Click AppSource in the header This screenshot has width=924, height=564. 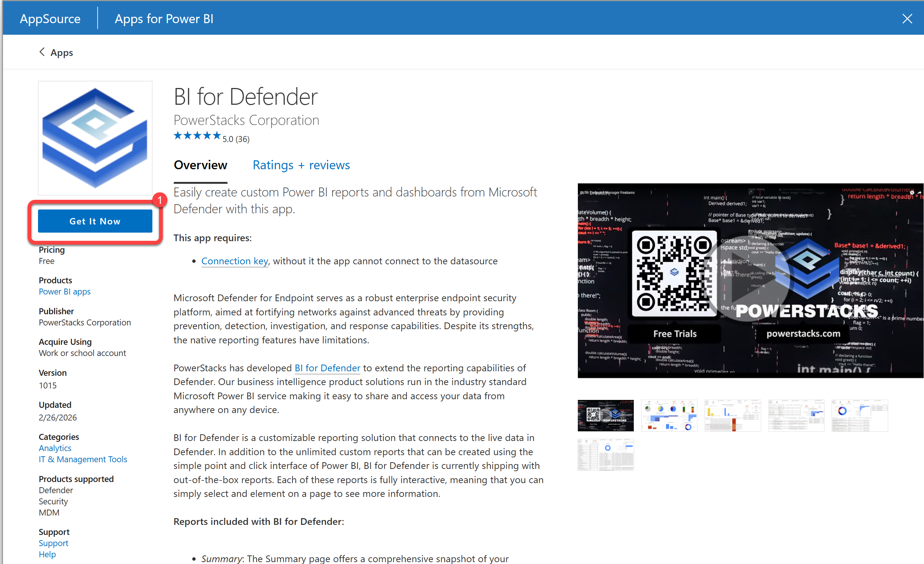pos(50,18)
